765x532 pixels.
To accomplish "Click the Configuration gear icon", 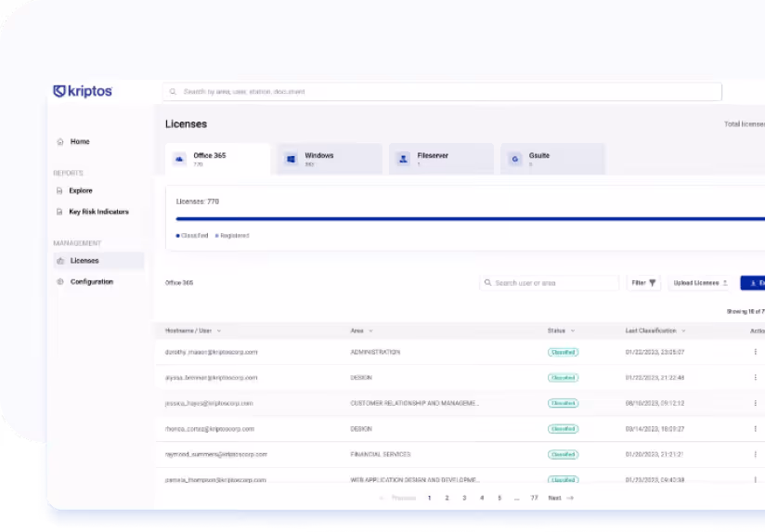I will (60, 281).
